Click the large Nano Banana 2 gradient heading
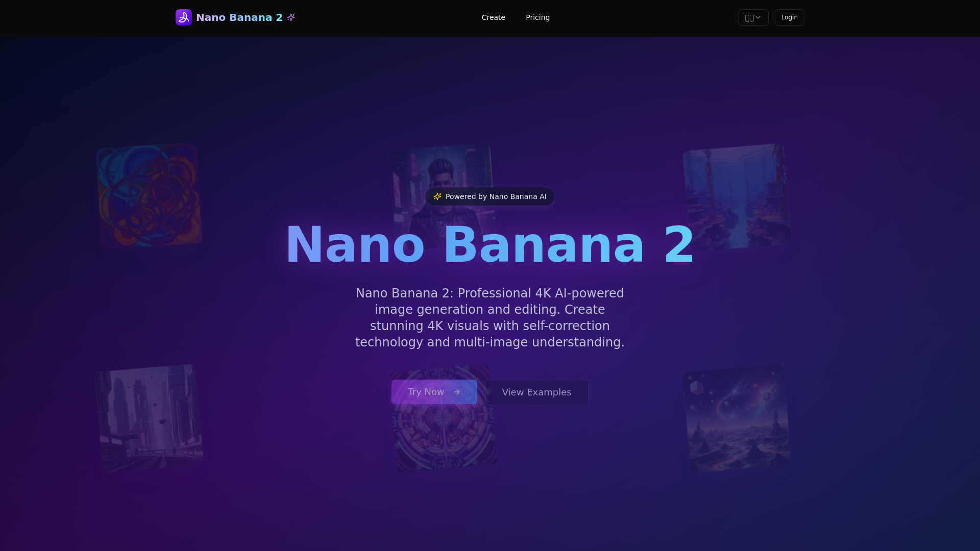This screenshot has width=980, height=551. point(490,245)
